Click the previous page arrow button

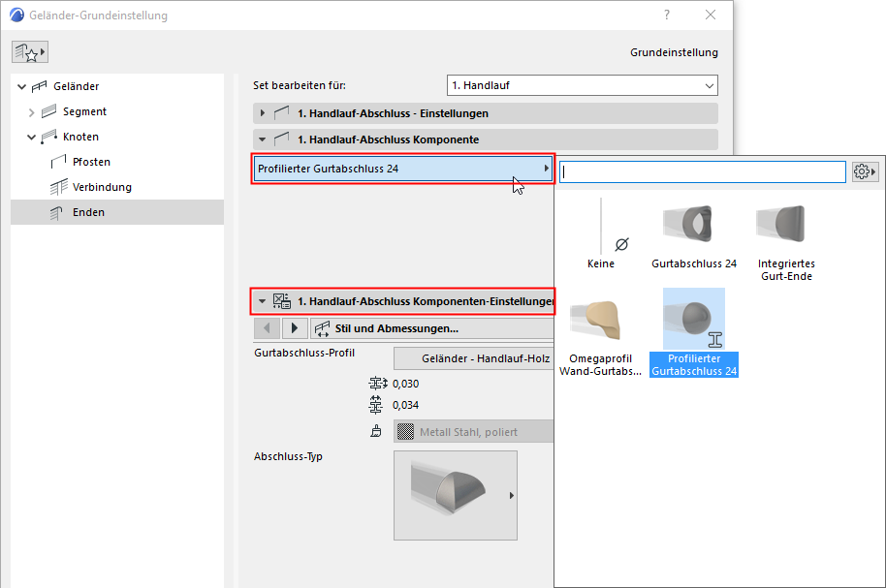click(x=267, y=328)
